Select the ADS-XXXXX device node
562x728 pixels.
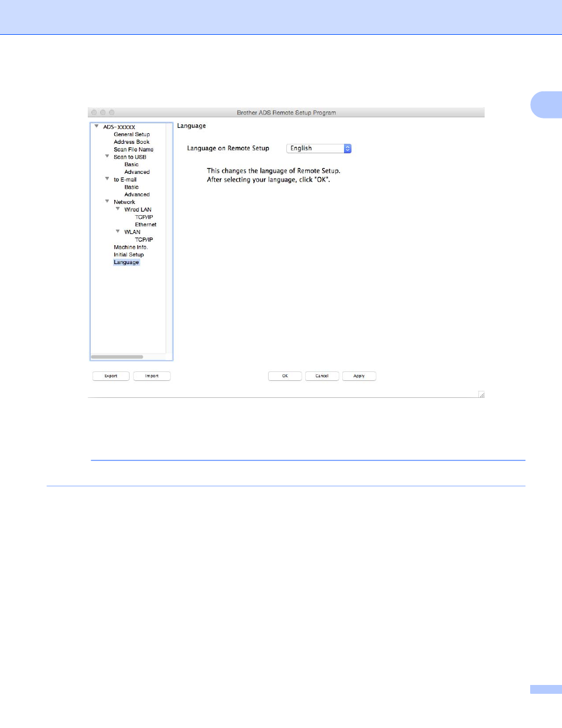[x=120, y=127]
